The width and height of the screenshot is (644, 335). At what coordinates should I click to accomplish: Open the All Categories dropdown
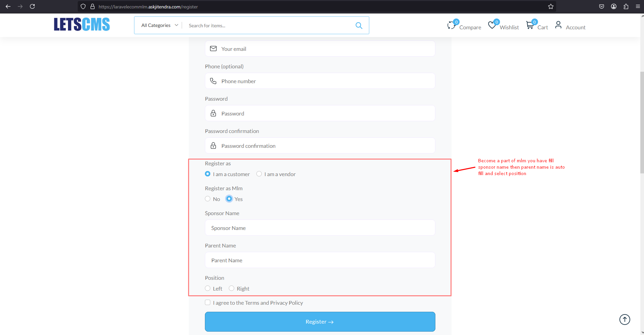point(158,25)
